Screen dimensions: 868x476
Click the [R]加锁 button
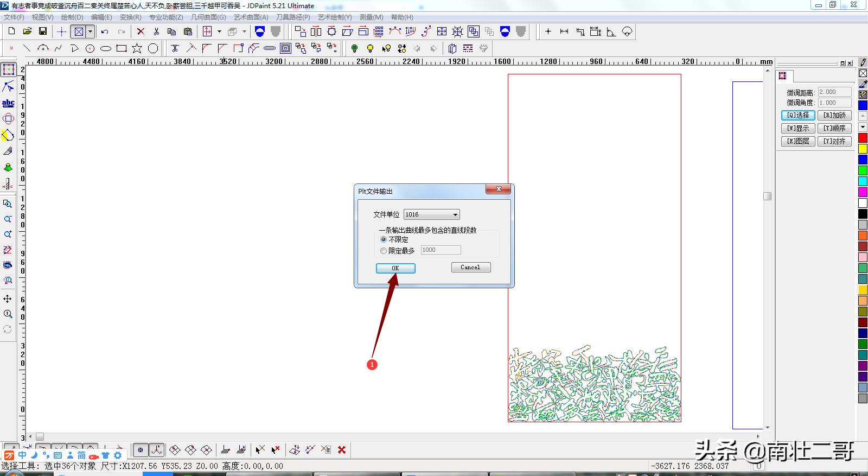[834, 115]
